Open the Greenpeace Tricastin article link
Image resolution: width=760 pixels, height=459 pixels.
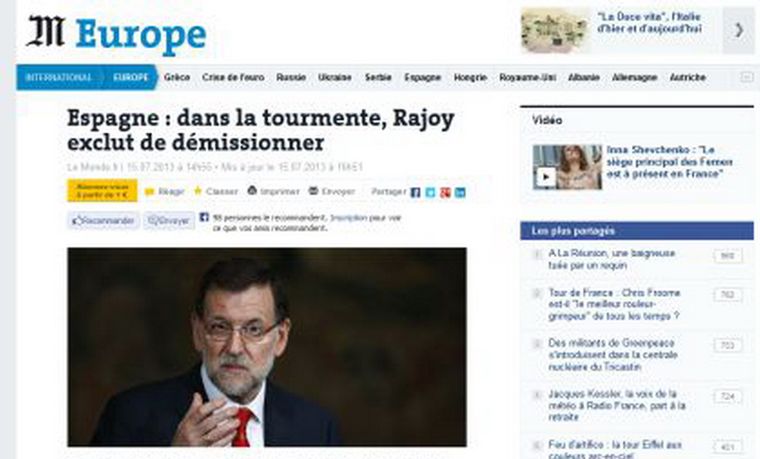613,355
